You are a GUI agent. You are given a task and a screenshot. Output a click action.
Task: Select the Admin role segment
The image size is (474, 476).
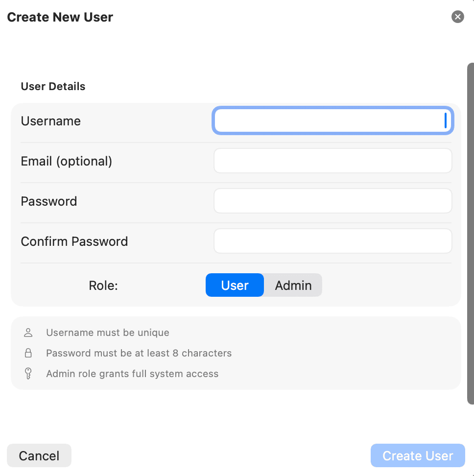point(293,285)
